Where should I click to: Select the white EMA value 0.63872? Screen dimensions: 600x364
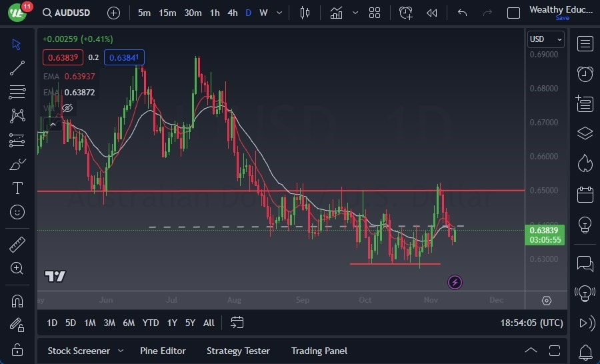[x=79, y=92]
